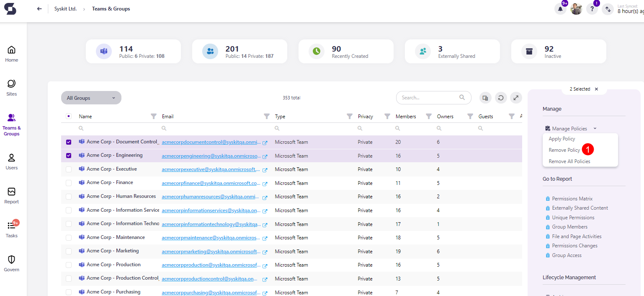Open the Privacy column filter
Viewport: 644px width, 296px height.
pos(386,116)
